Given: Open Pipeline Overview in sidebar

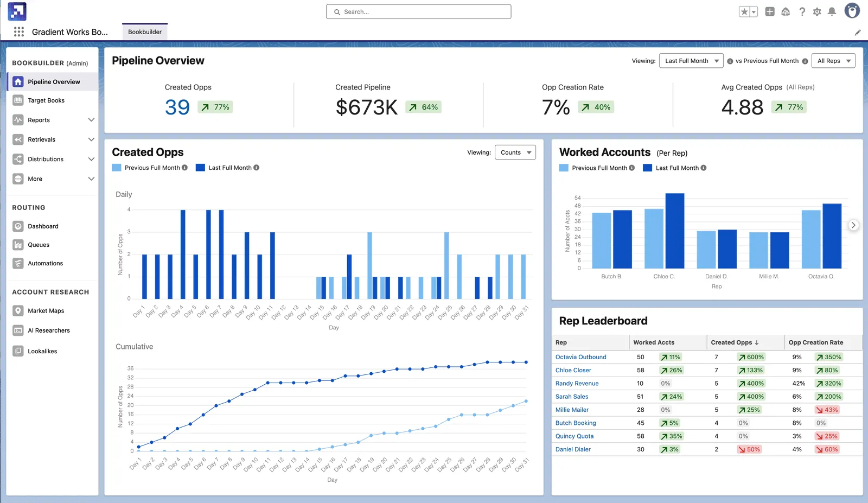Looking at the screenshot, I should (53, 82).
